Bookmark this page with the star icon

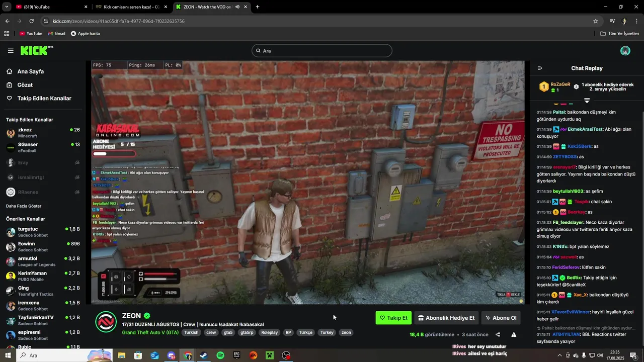(596, 21)
